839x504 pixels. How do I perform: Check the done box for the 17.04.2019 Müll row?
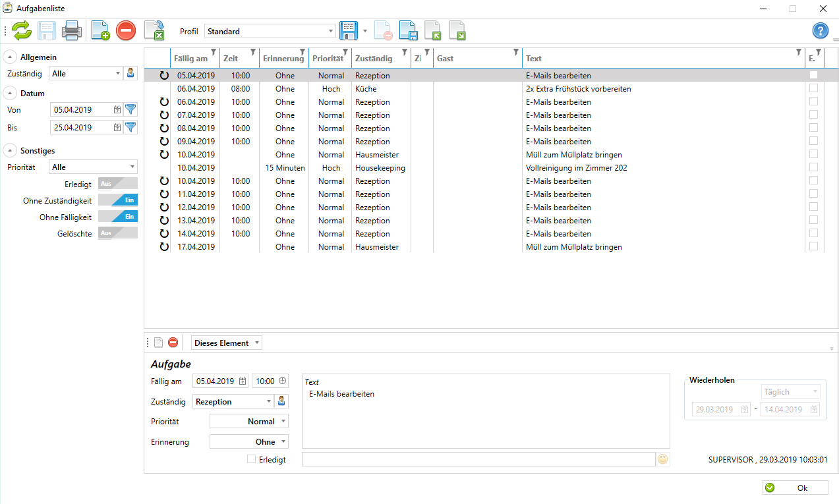[813, 246]
